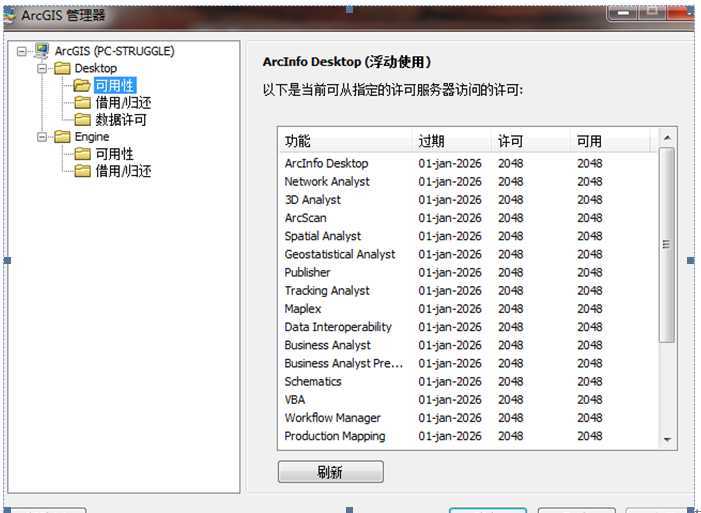Select 借用/归还 under Desktop

point(123,102)
